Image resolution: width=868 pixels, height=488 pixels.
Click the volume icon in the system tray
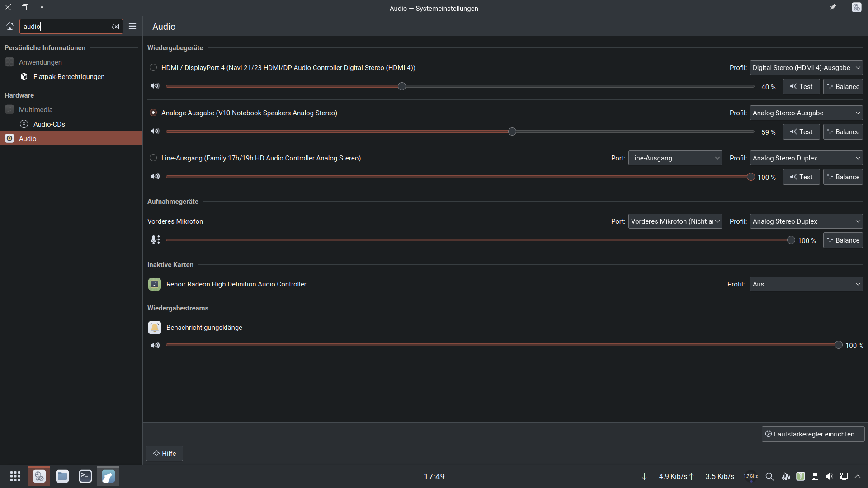coord(829,476)
